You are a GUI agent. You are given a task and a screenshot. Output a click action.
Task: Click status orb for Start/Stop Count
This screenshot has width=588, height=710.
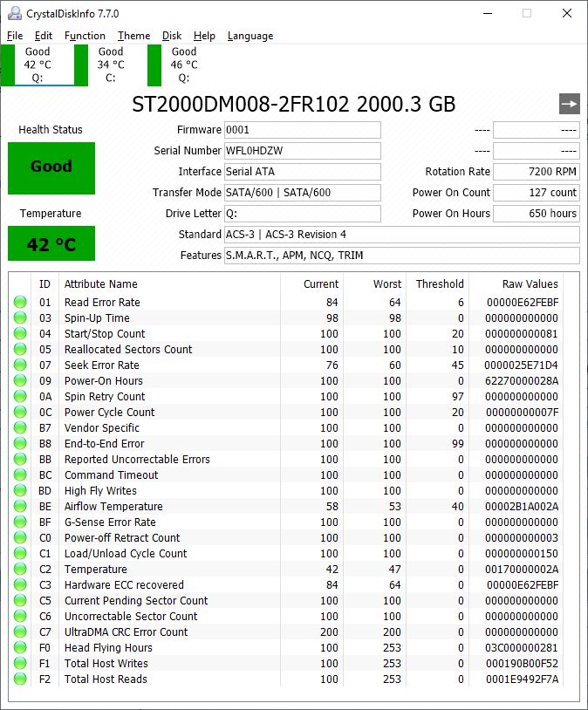(x=20, y=334)
